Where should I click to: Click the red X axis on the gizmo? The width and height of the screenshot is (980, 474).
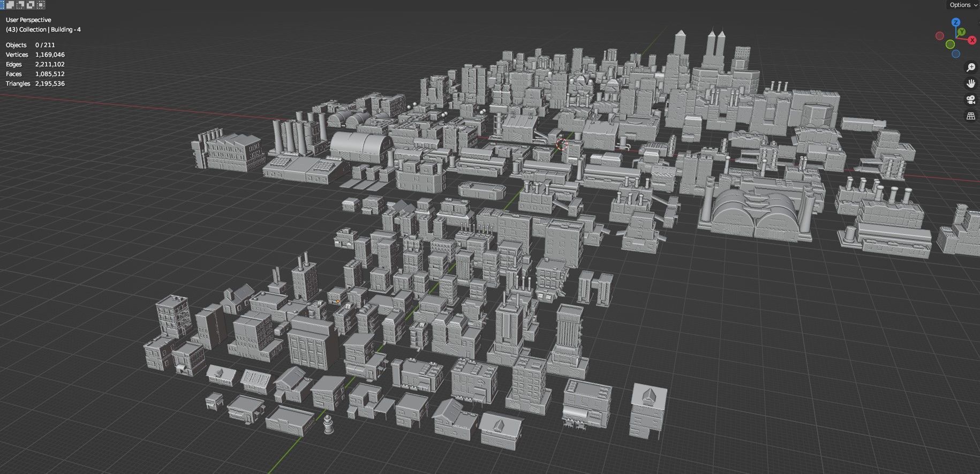coord(971,40)
